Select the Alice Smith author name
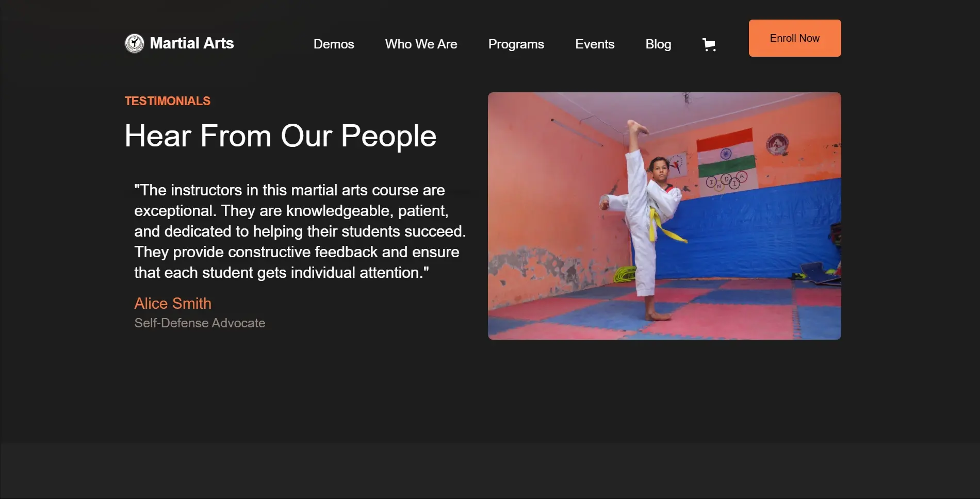This screenshot has height=499, width=980. click(x=173, y=304)
